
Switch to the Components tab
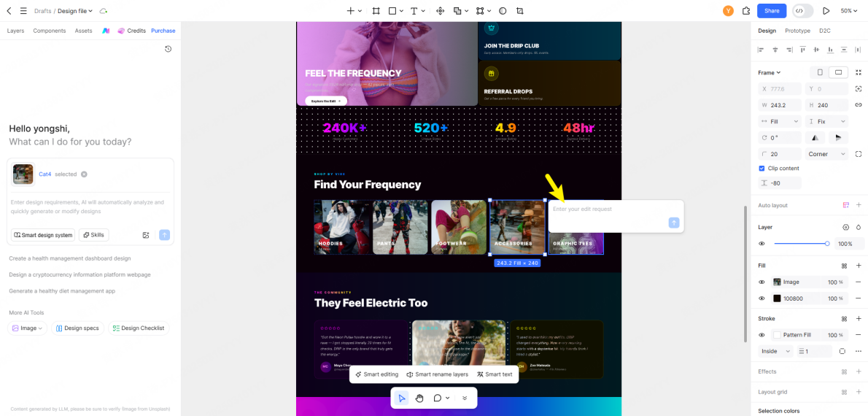(50, 31)
